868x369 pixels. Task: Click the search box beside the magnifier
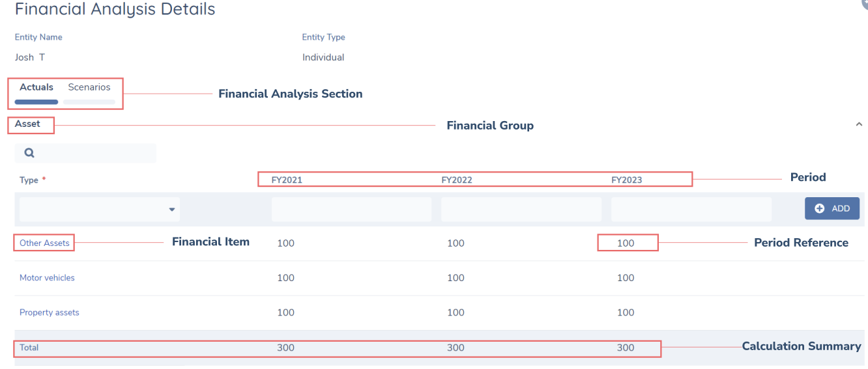coord(94,154)
